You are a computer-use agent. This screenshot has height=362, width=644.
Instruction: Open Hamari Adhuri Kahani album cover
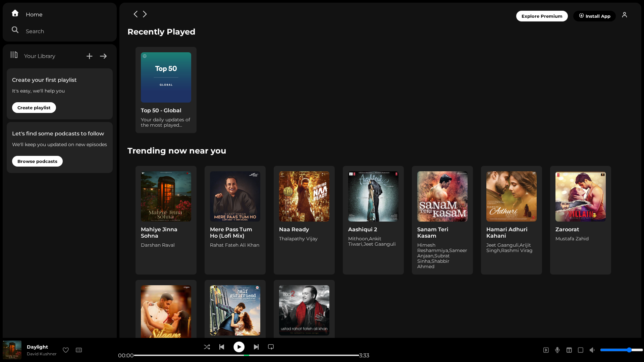click(512, 196)
